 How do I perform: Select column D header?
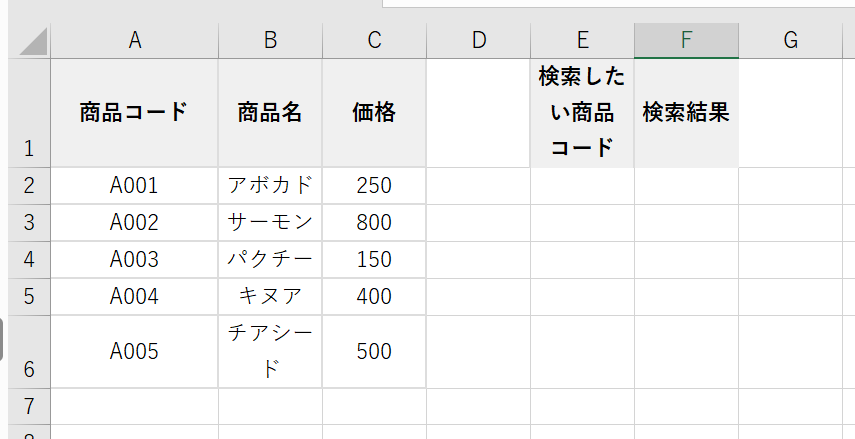click(x=478, y=40)
